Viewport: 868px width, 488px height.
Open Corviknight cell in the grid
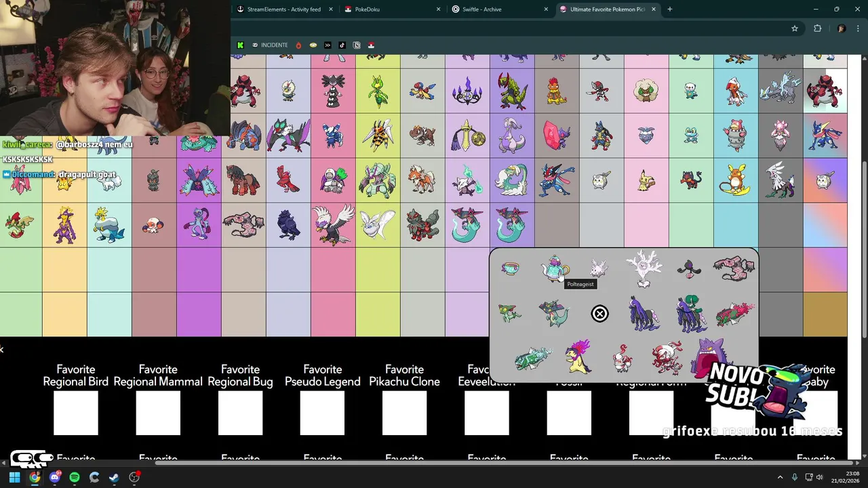click(x=288, y=225)
